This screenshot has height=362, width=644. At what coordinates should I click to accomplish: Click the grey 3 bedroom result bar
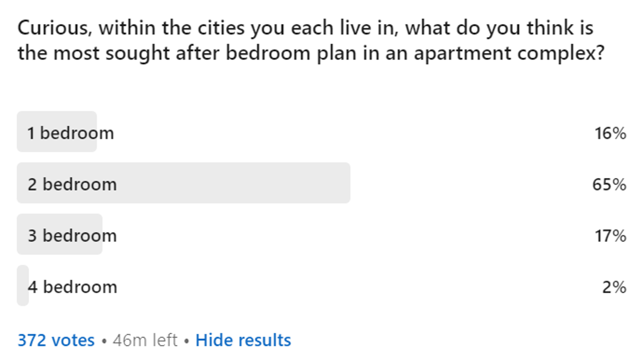pyautogui.click(x=60, y=234)
